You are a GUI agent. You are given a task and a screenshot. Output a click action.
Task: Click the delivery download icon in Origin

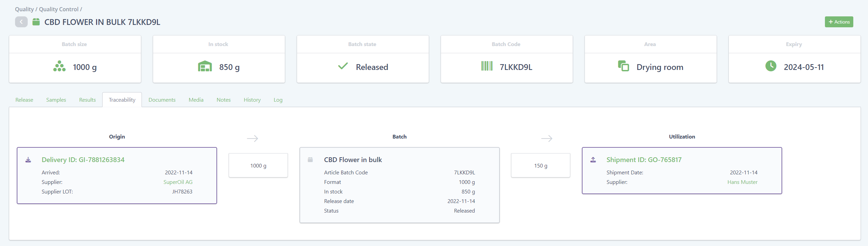point(28,160)
